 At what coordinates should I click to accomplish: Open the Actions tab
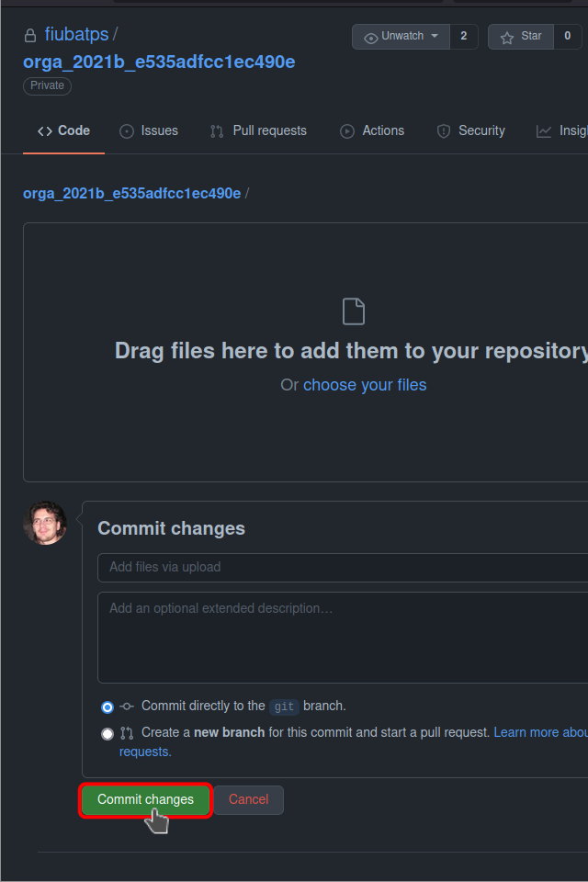(x=372, y=131)
